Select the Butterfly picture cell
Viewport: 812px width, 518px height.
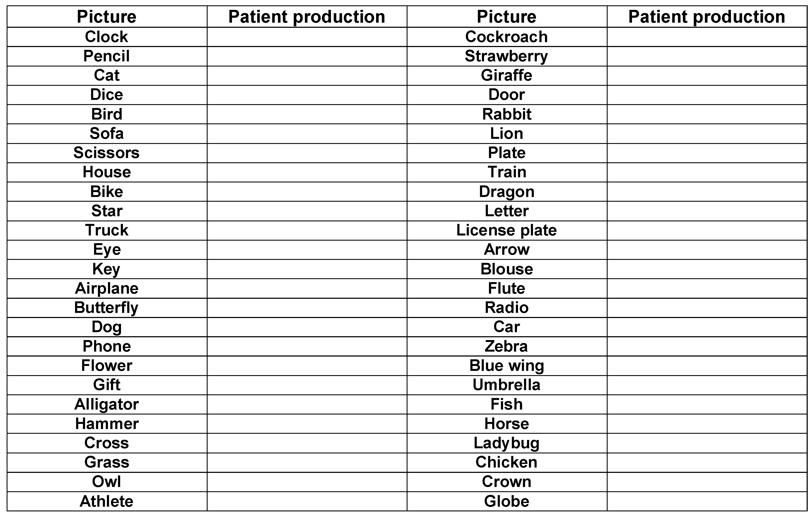coord(106,308)
